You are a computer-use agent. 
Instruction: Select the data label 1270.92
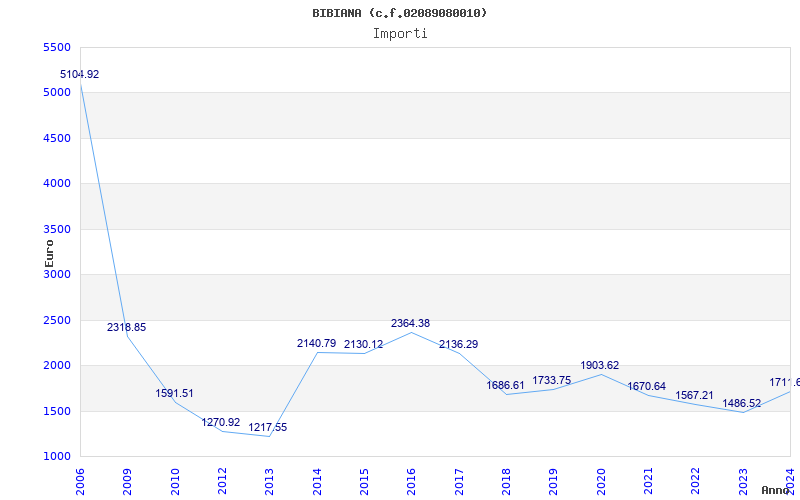pos(221,422)
